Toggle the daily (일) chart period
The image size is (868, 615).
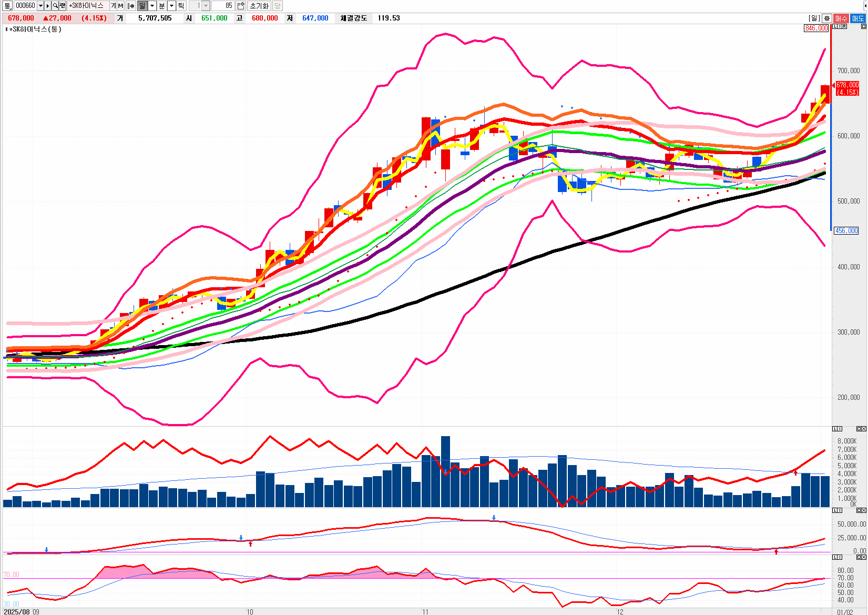(x=142, y=6)
